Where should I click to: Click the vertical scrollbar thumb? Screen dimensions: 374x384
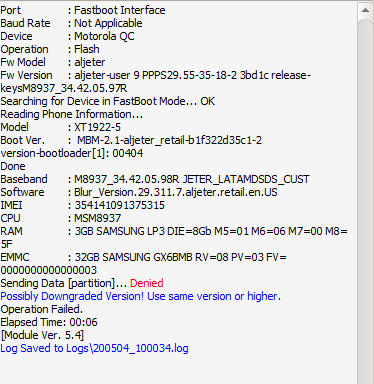[x=365, y=202]
